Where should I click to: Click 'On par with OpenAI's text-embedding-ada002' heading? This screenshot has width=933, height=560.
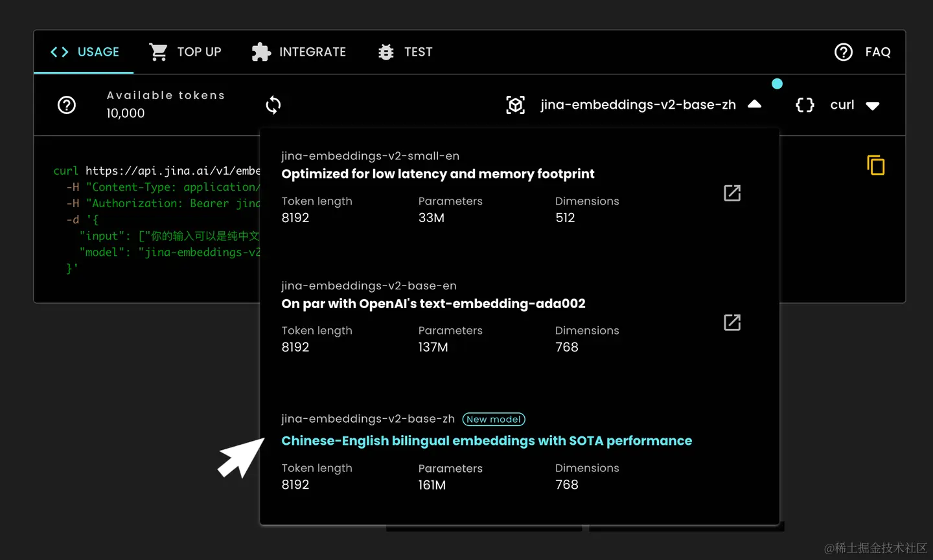coord(433,304)
